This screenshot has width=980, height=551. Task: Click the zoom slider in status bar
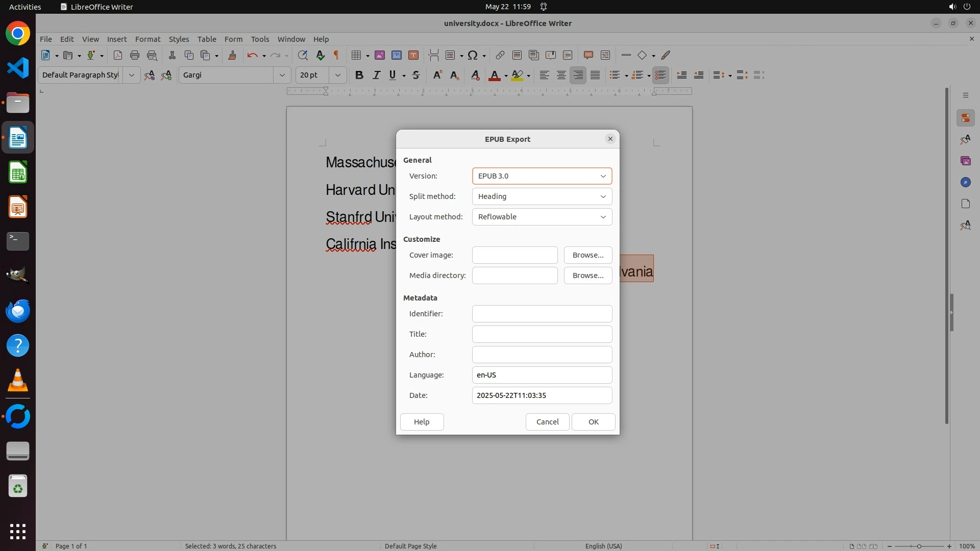click(919, 546)
